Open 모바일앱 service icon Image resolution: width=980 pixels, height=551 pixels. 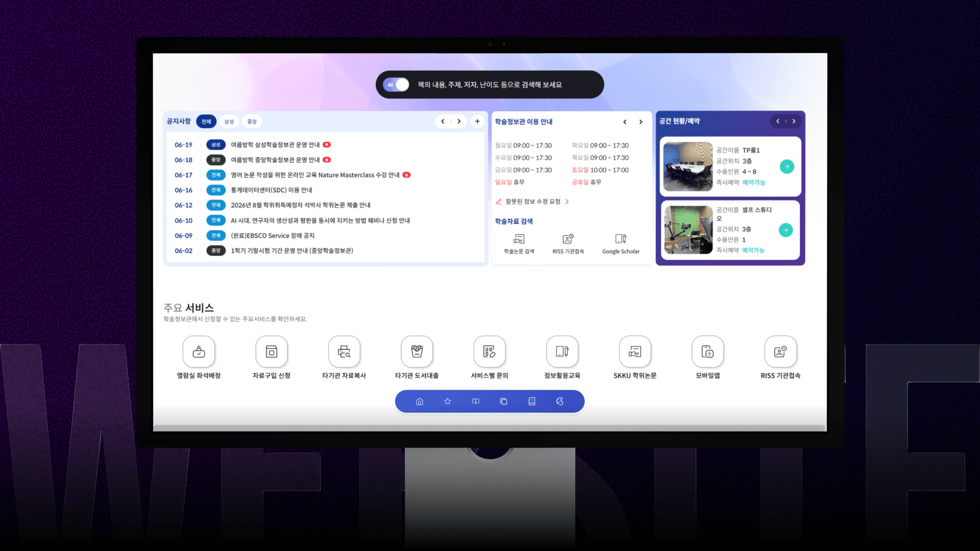(707, 352)
